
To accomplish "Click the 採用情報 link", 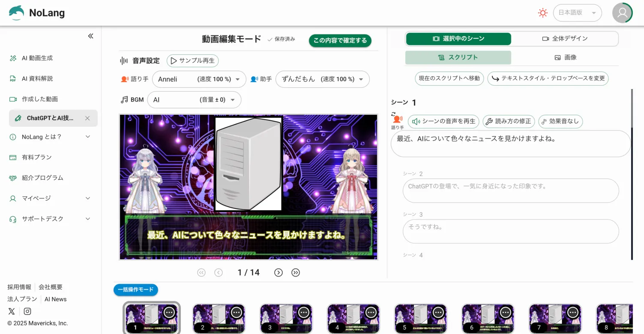I will point(19,287).
